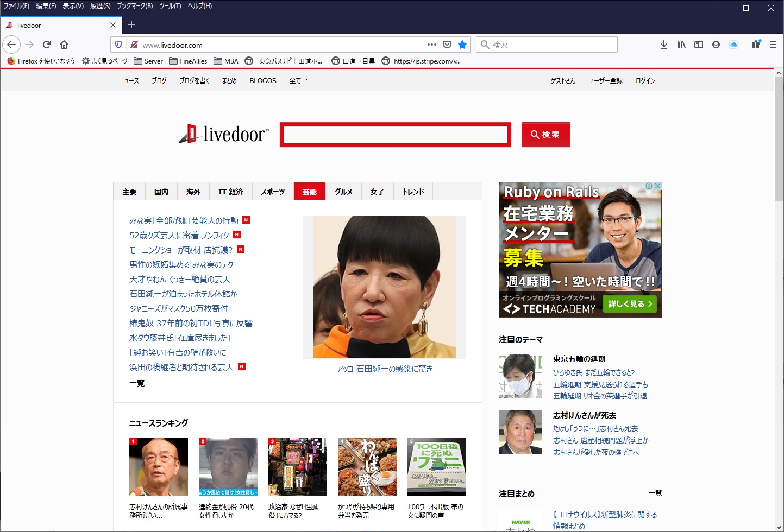The height and width of the screenshot is (532, 784).
Task: Click the Firefox 検索 search bar
Action: 547,45
